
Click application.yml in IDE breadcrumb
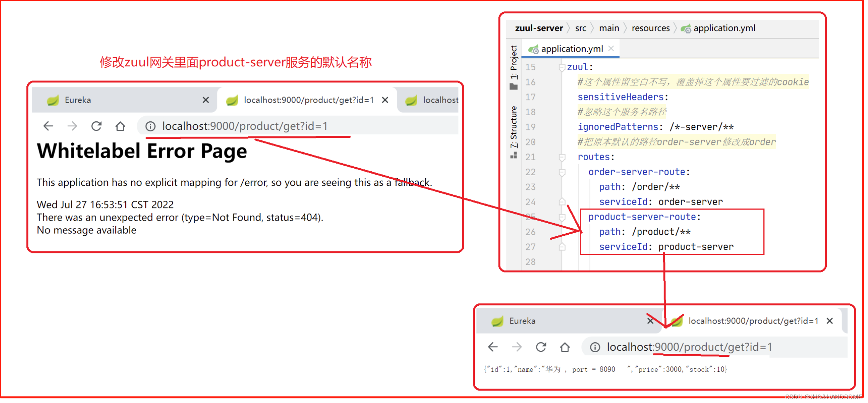pos(724,28)
